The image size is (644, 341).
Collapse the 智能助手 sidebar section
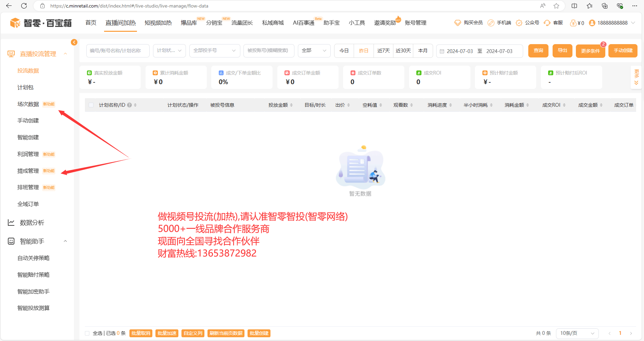(65, 241)
